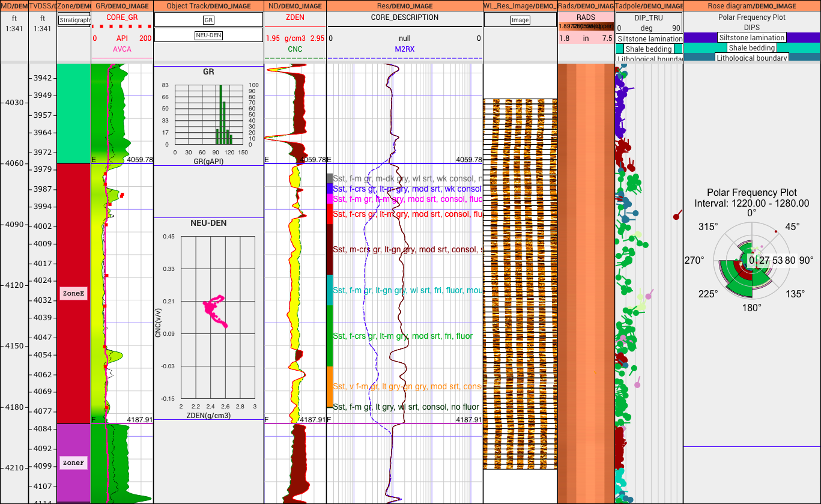Select the Zone track header
821x504 pixels.
[x=74, y=5]
